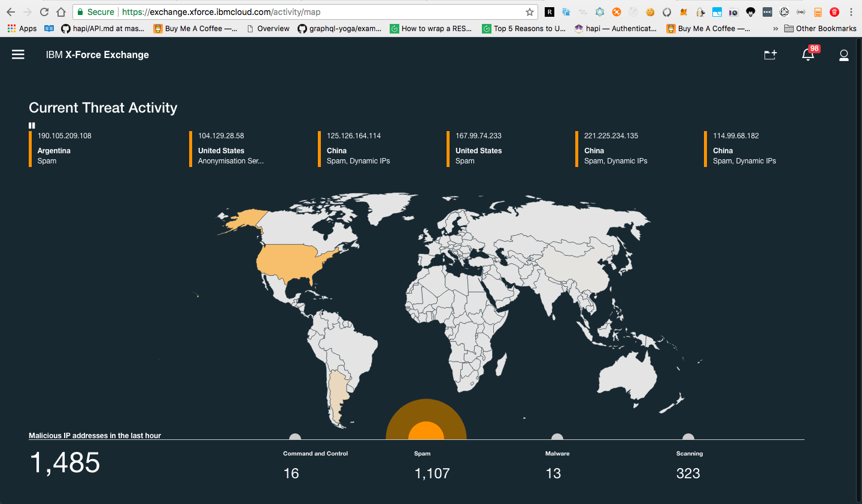Click the red trash can extension icon

834,12
